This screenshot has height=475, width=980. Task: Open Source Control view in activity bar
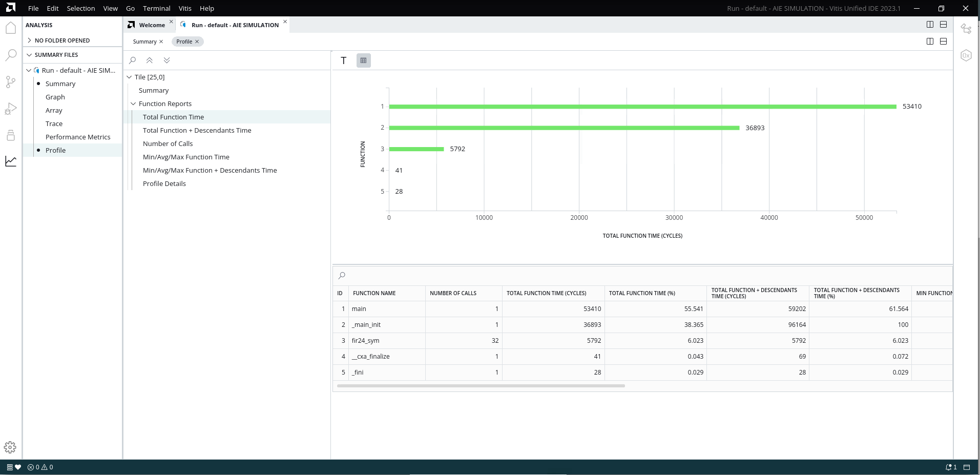coord(11,82)
